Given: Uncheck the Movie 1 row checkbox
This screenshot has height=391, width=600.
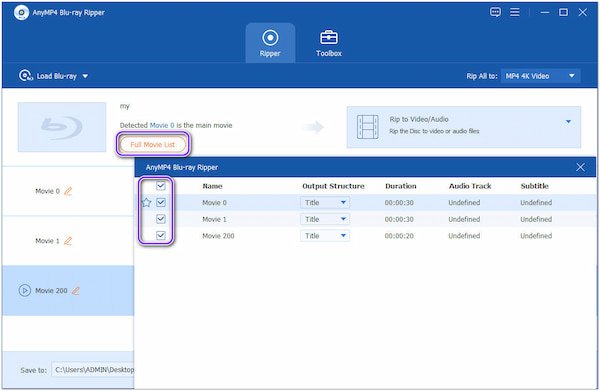Looking at the screenshot, I should [161, 219].
